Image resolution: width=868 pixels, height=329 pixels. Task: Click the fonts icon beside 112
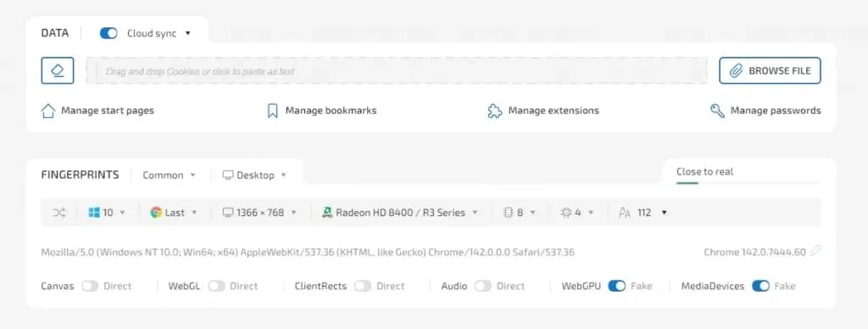625,213
